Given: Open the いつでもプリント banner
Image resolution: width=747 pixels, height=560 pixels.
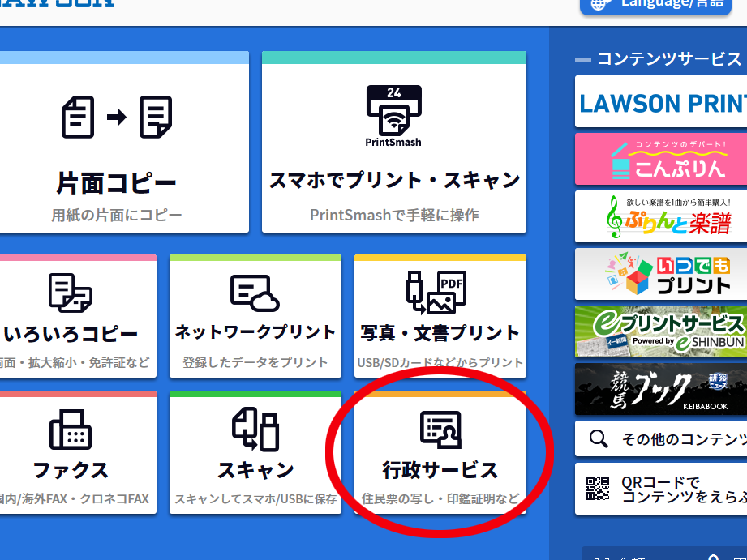Looking at the screenshot, I should [661, 274].
